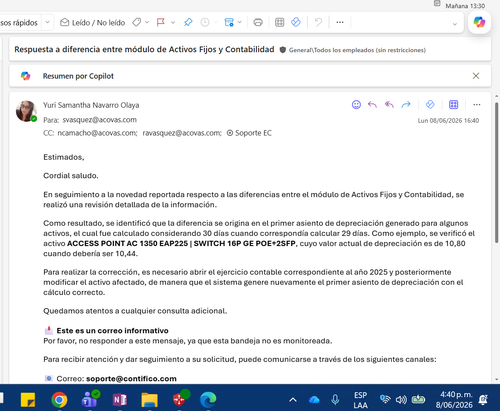Open the Resumen por Copilot panel
The image size is (500, 411).
[78, 76]
